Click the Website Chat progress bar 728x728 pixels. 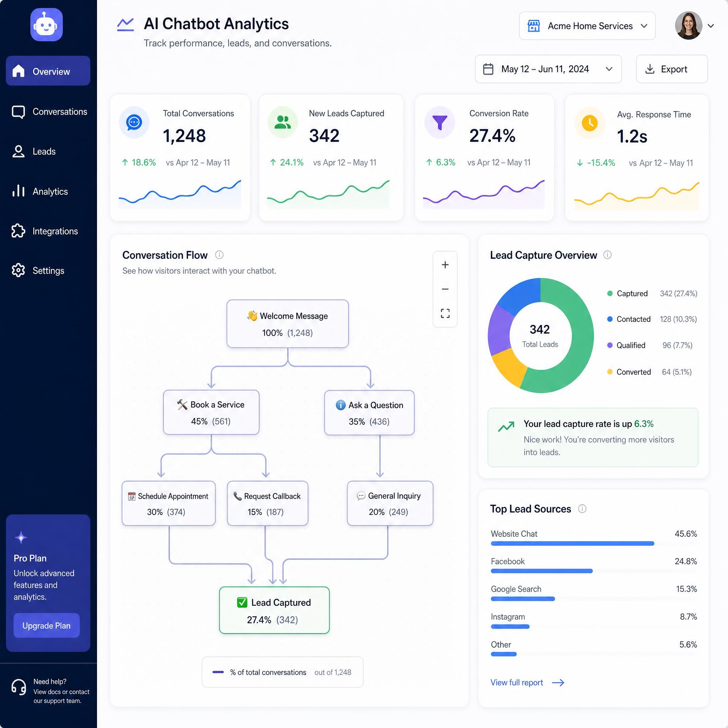pyautogui.click(x=572, y=544)
